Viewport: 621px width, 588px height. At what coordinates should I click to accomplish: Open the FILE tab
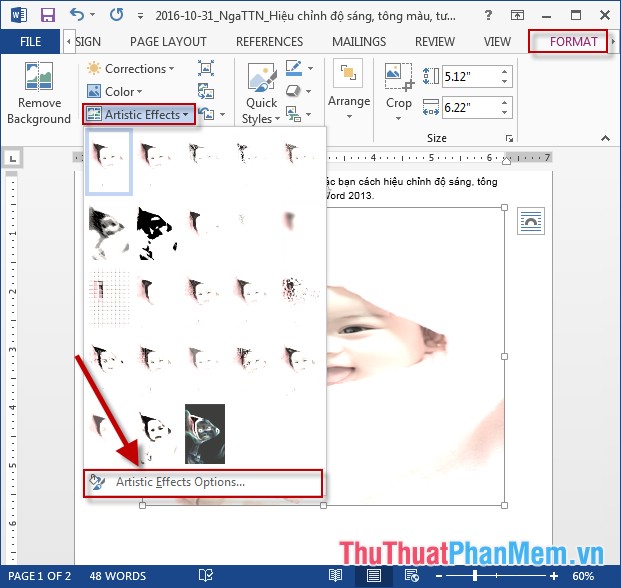coord(30,42)
